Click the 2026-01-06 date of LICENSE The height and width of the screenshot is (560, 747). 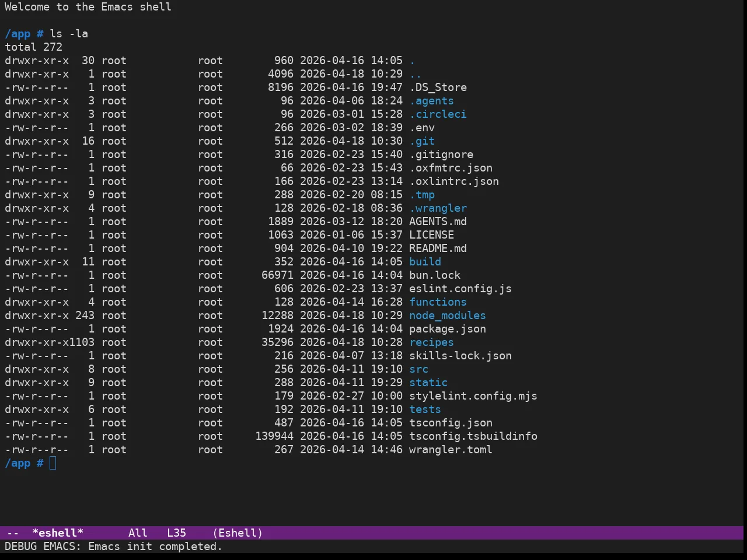coord(332,235)
